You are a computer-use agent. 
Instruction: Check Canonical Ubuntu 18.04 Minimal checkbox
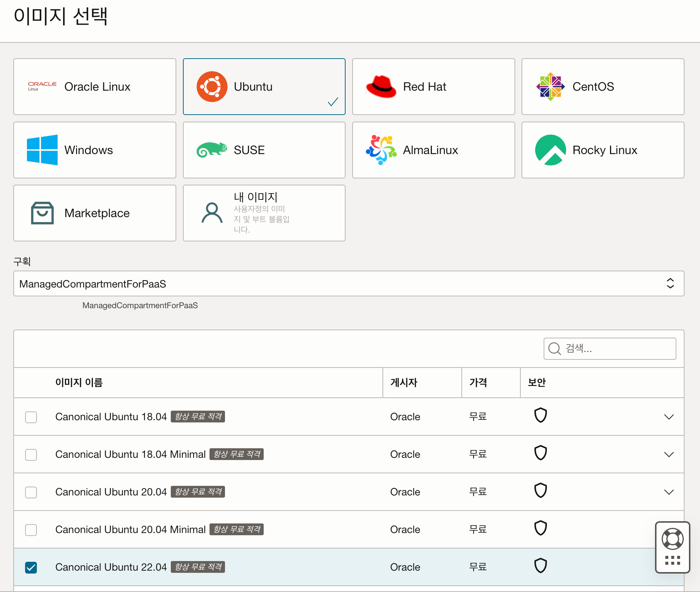point(31,455)
